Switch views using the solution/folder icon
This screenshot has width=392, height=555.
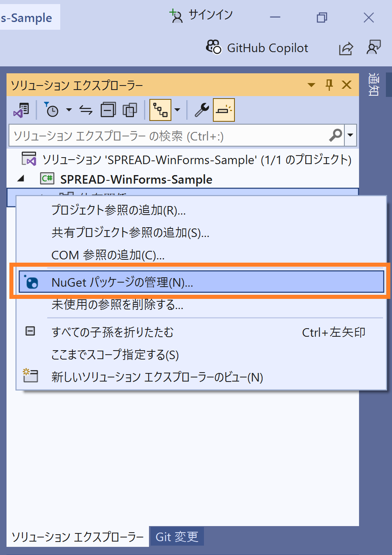21,110
